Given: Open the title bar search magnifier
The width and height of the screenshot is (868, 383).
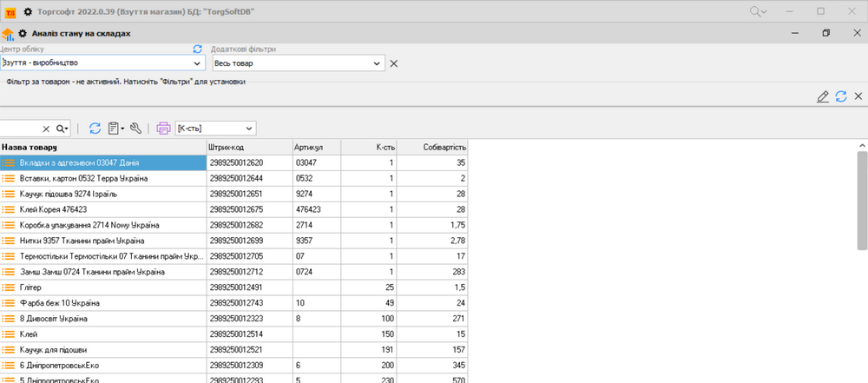Looking at the screenshot, I should [758, 10].
